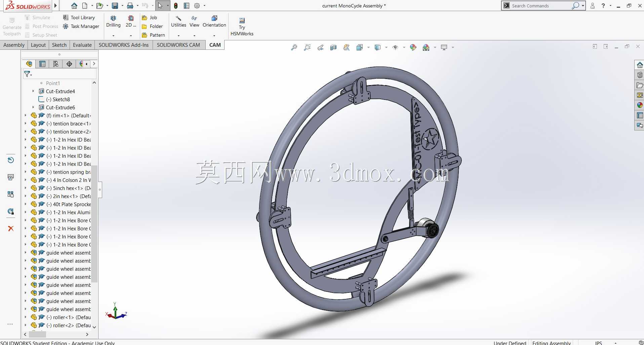Open the CAM View tool

[x=194, y=21]
